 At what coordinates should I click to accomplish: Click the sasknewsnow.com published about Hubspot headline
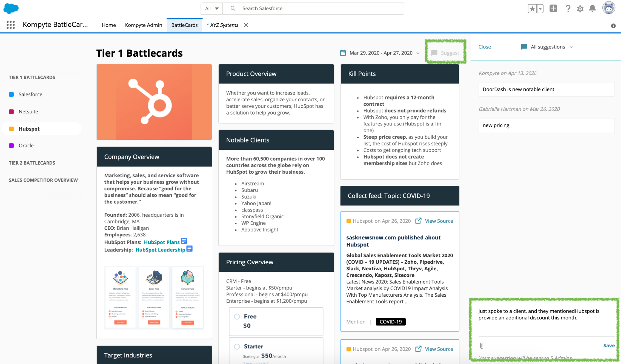pyautogui.click(x=393, y=241)
